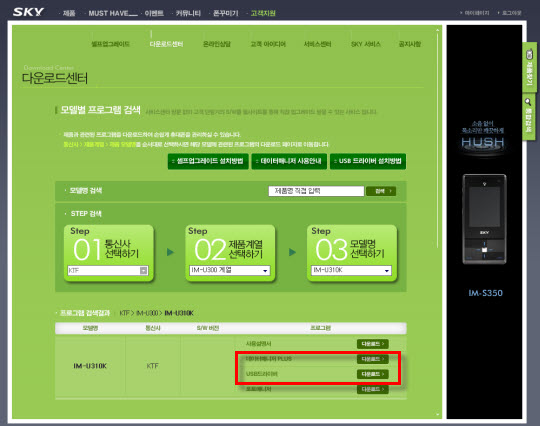
Task: Switch to 셀프업그레이드 tab
Action: [110, 44]
